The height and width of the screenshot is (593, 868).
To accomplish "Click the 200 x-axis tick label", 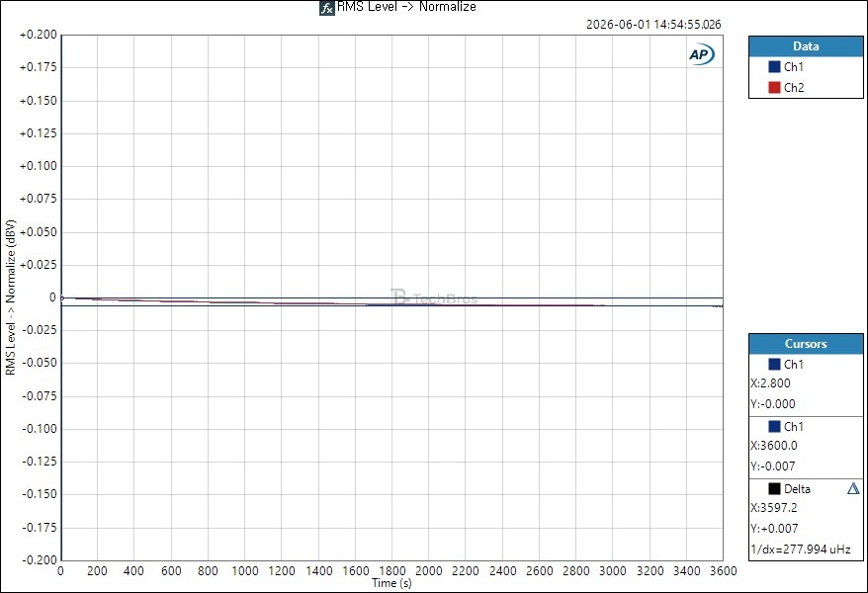I will (97, 571).
